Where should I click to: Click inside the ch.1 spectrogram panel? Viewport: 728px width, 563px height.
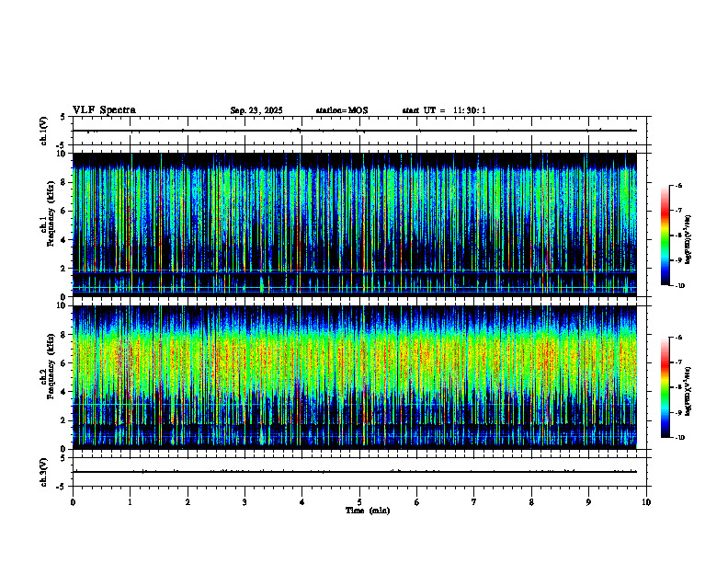point(355,224)
